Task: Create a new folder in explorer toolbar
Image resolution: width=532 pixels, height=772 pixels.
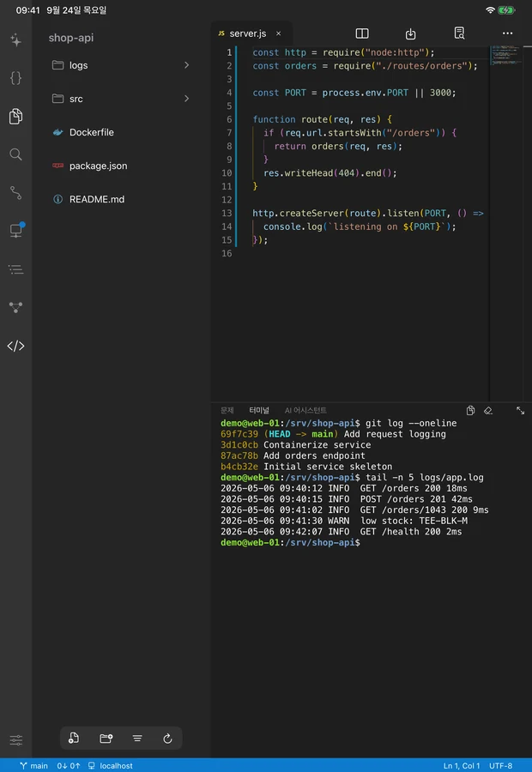Action: 106,738
